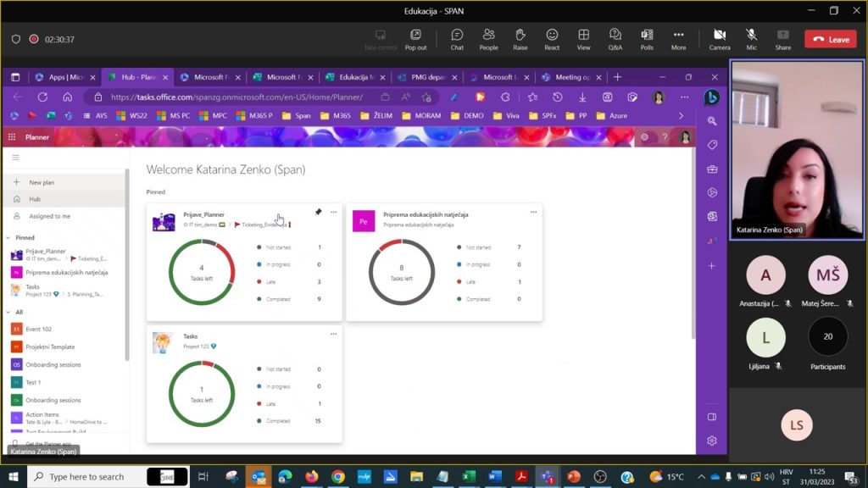Refresh the Planner page
This screenshot has height=488, width=868.
click(42, 97)
